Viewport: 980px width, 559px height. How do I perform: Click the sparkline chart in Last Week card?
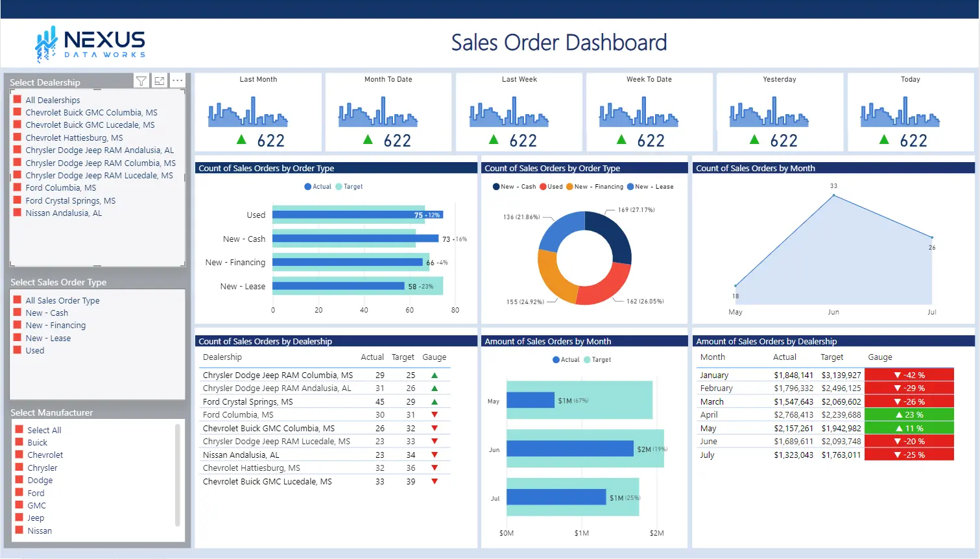tap(509, 112)
